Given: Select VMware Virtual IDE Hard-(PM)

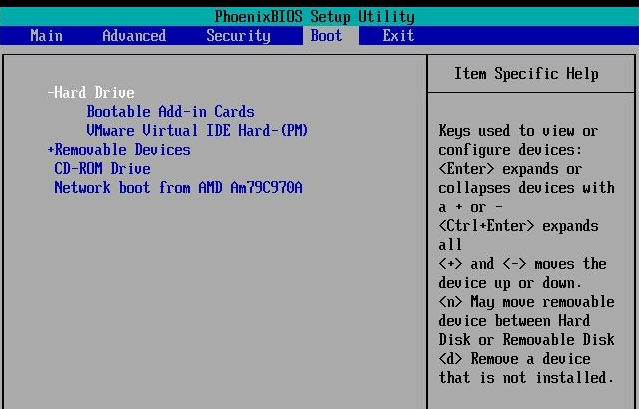Looking at the screenshot, I should click(x=197, y=130).
